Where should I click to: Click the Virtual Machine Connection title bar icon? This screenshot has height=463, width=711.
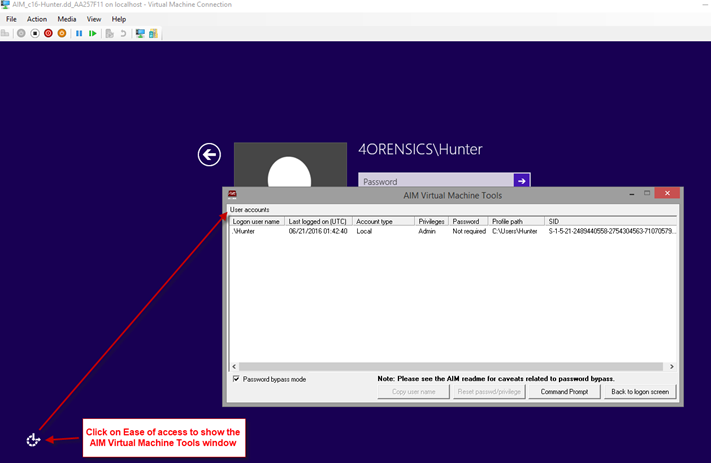(5, 5)
